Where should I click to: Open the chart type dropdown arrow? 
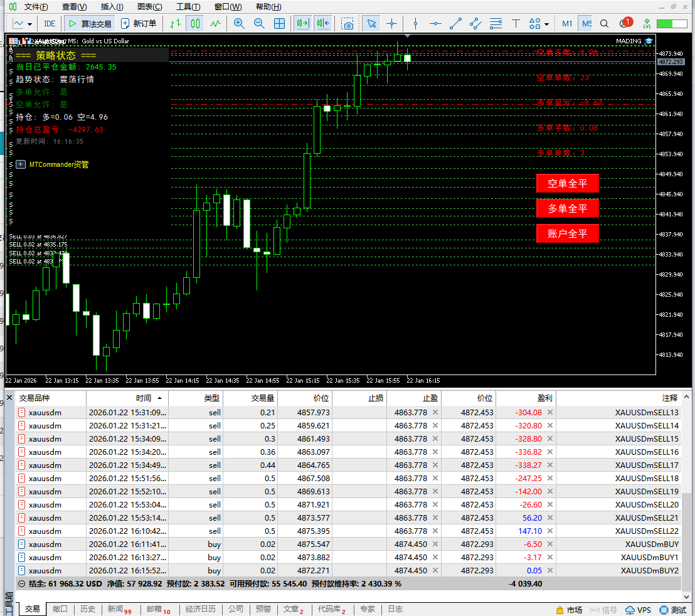point(29,24)
